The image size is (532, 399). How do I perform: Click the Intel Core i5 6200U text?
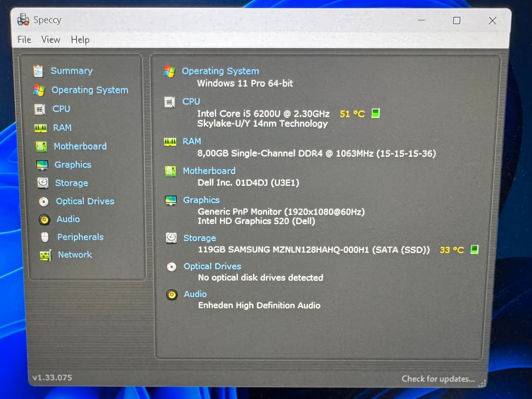(263, 113)
